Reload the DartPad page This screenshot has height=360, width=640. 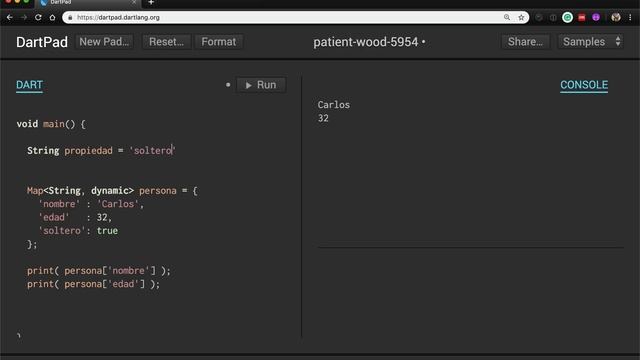tap(38, 18)
